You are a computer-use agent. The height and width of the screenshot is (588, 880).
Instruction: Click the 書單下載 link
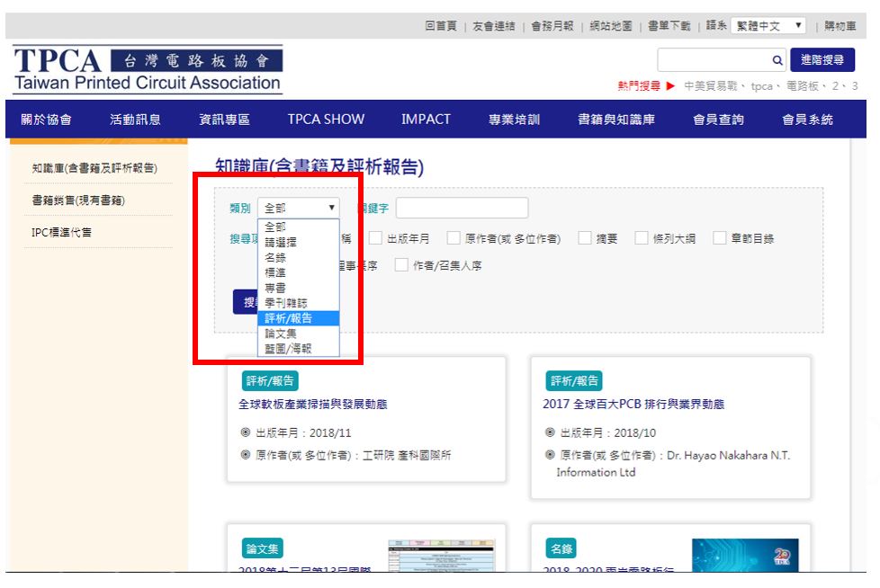669,26
